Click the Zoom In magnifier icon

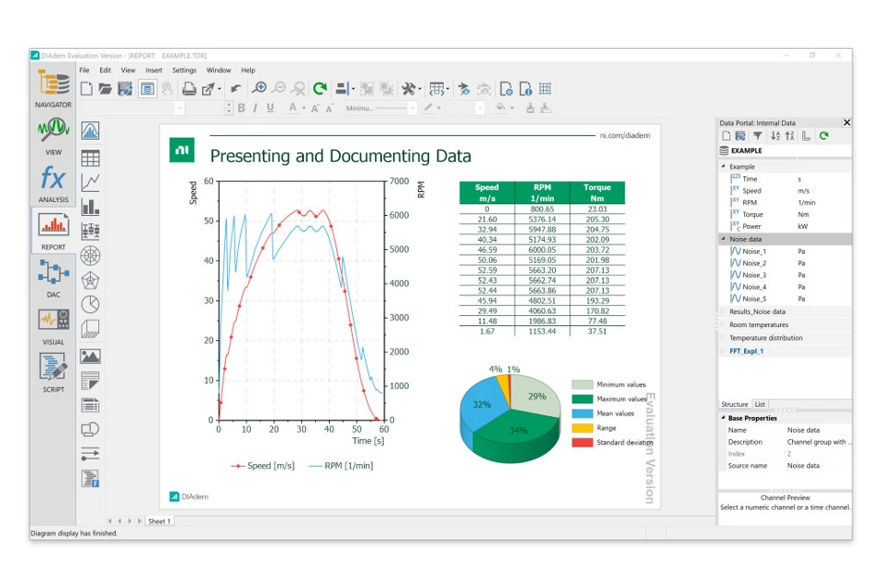click(259, 89)
